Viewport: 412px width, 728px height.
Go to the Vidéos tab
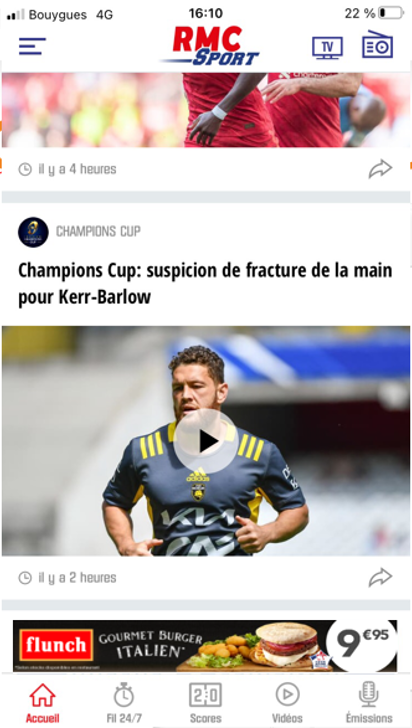(x=287, y=702)
